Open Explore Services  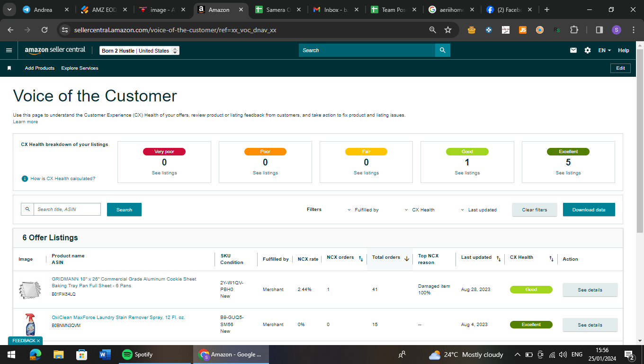pos(80,68)
